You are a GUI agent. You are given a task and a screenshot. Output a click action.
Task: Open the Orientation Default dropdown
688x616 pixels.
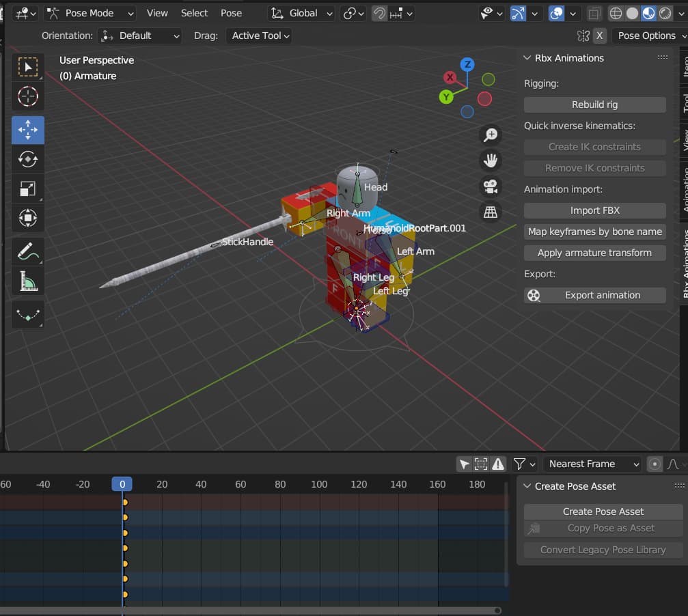[140, 36]
